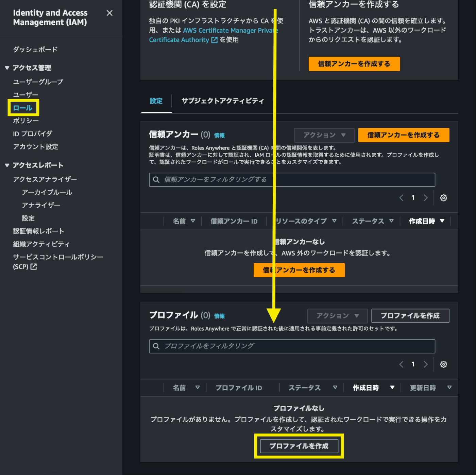Sort profiles by 作成日時 column
476x475 pixels.
[x=374, y=388]
